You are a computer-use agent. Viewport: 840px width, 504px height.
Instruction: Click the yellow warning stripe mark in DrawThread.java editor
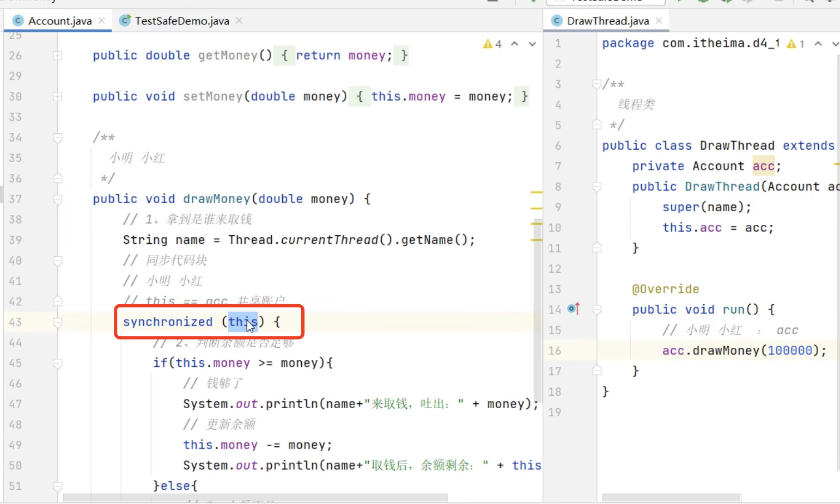click(x=836, y=163)
